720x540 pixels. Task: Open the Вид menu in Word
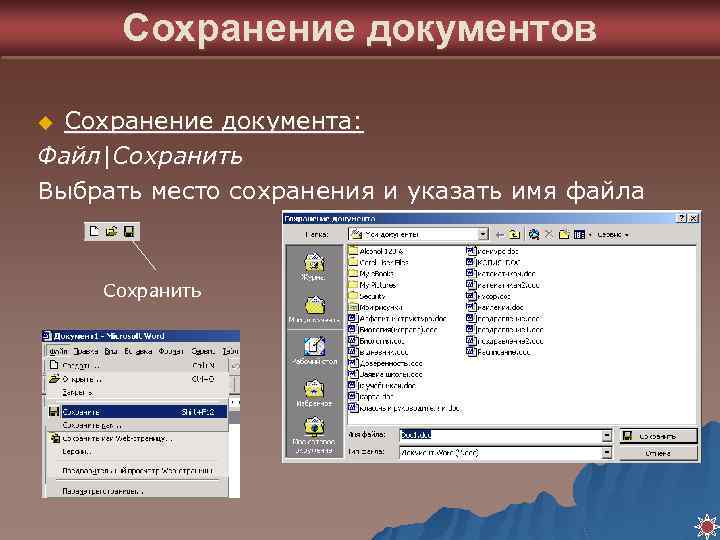point(111,351)
